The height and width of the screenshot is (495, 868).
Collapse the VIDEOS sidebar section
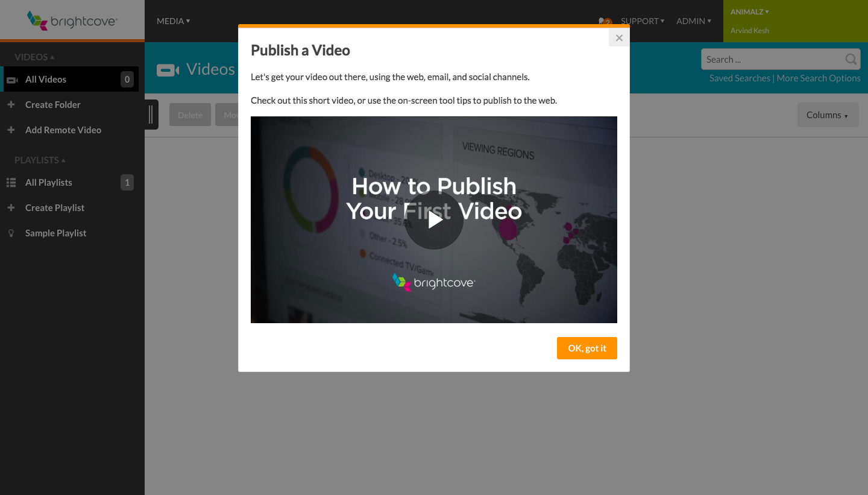point(34,57)
